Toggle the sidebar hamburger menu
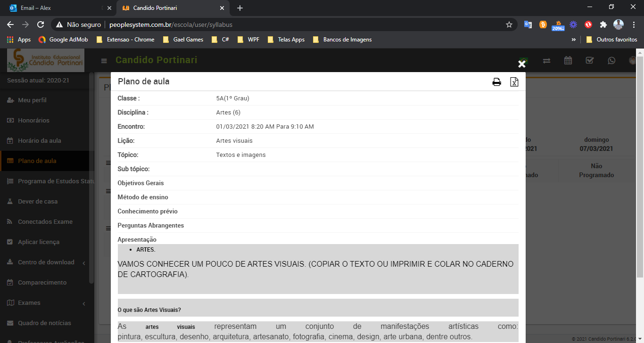Image resolution: width=644 pixels, height=343 pixels. tap(104, 61)
